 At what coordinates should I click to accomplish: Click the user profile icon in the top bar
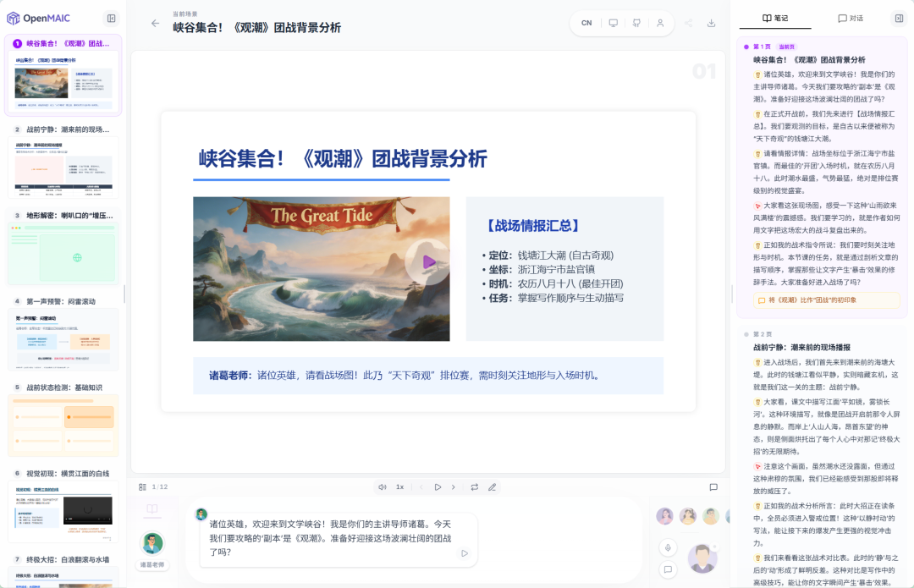[x=660, y=23]
